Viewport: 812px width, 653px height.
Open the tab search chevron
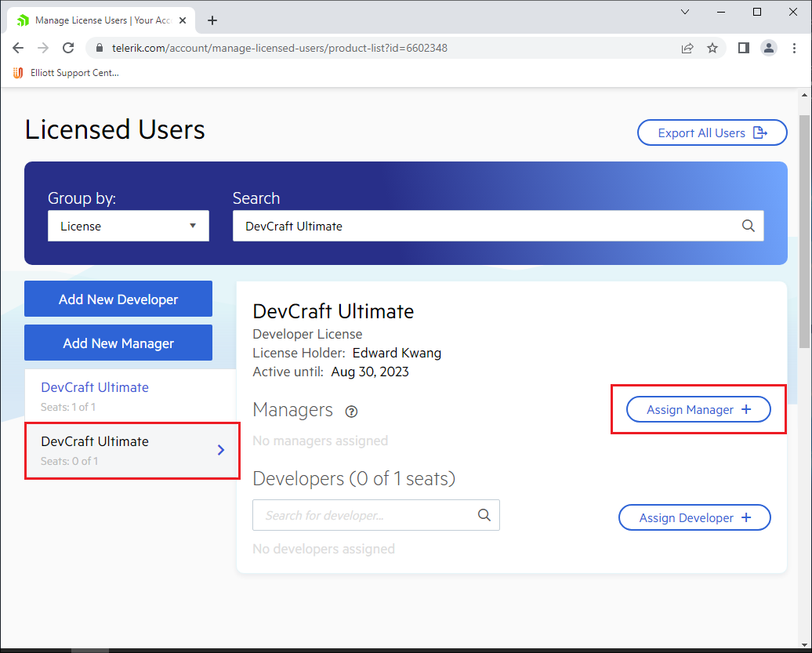pos(684,12)
